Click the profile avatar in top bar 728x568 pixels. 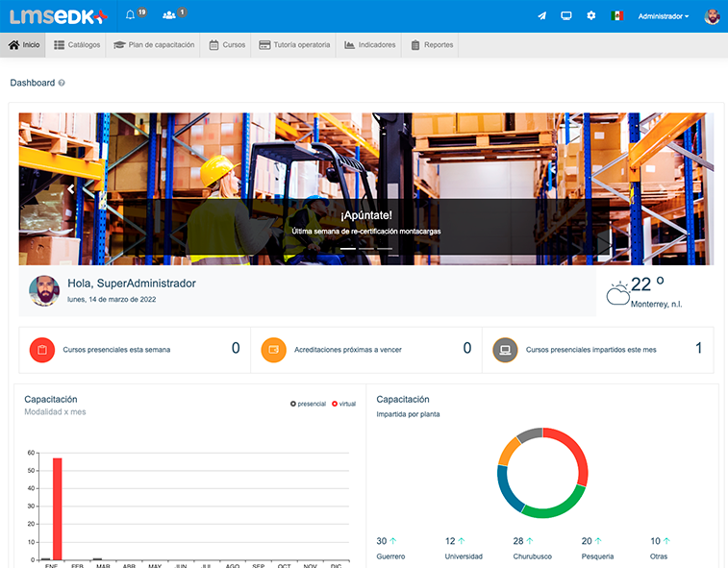coord(712,16)
